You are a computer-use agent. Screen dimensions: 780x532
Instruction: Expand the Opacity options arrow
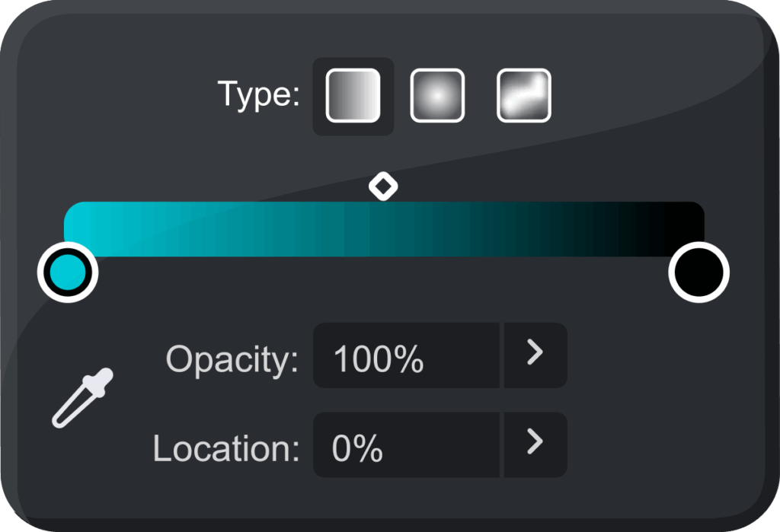pos(535,355)
